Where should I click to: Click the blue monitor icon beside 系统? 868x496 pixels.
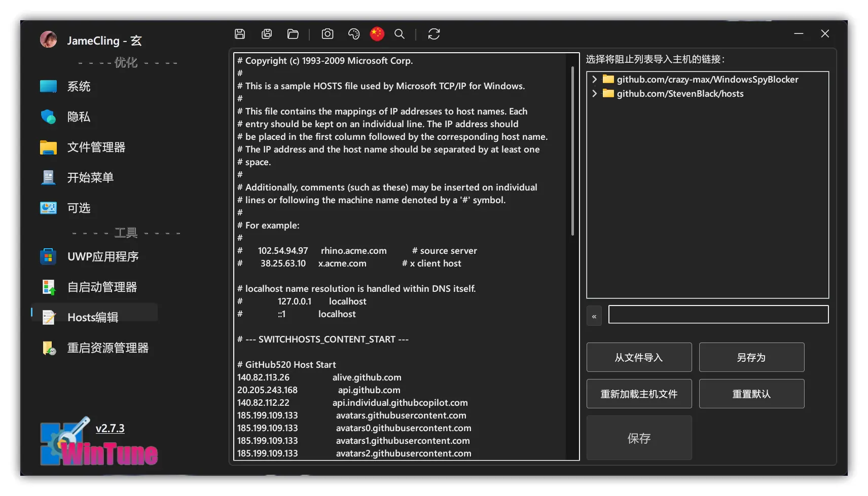point(48,86)
